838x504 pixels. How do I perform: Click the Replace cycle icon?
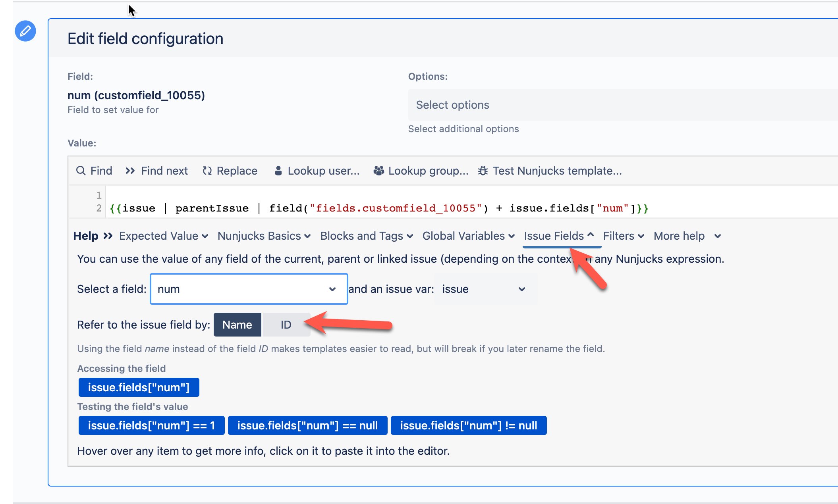(x=207, y=171)
